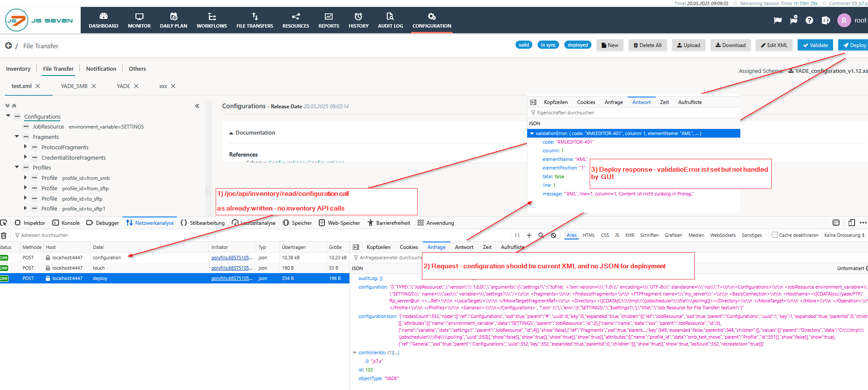Click the back arrow beside File Transfer
The image size is (868, 390).
click(8, 46)
